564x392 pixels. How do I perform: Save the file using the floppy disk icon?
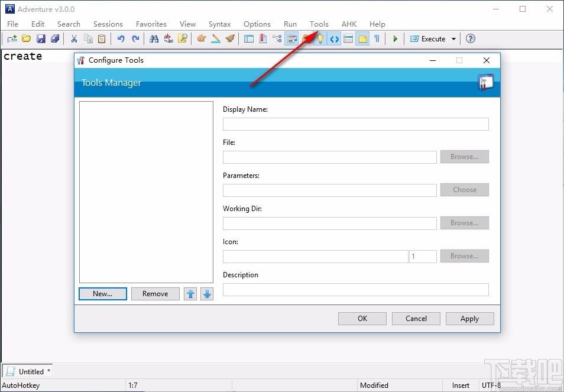(x=41, y=38)
